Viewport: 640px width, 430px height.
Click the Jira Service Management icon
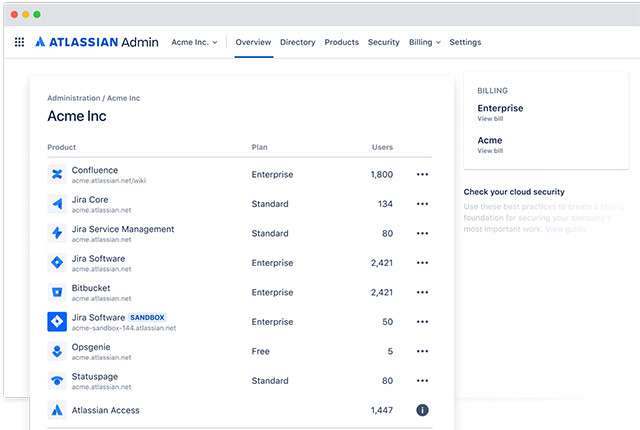[57, 233]
